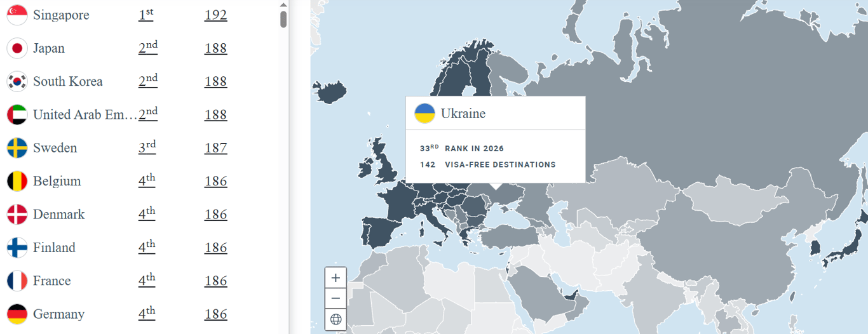Open Denmark's 4th rank link
868x334 pixels.
click(147, 214)
